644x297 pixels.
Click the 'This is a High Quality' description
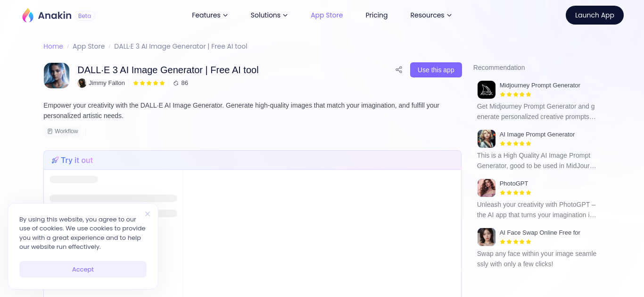[x=537, y=161]
